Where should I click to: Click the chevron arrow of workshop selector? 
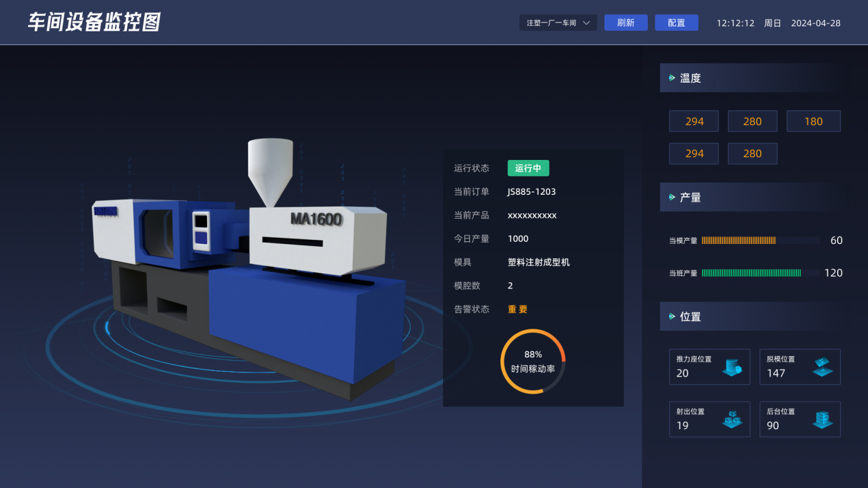pos(586,23)
